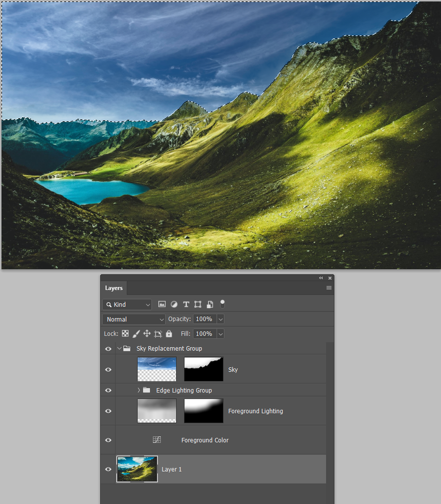Open the Kind filter dropdown

click(x=127, y=304)
